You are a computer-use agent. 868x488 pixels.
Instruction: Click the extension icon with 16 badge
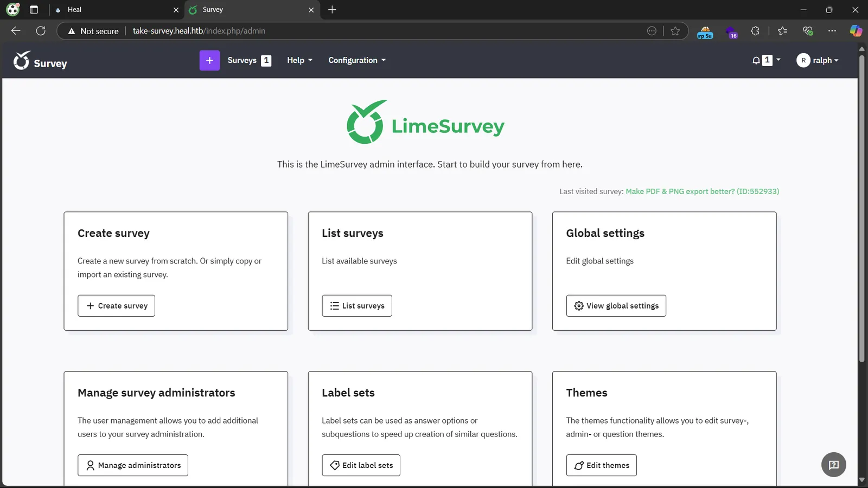pyautogui.click(x=731, y=32)
